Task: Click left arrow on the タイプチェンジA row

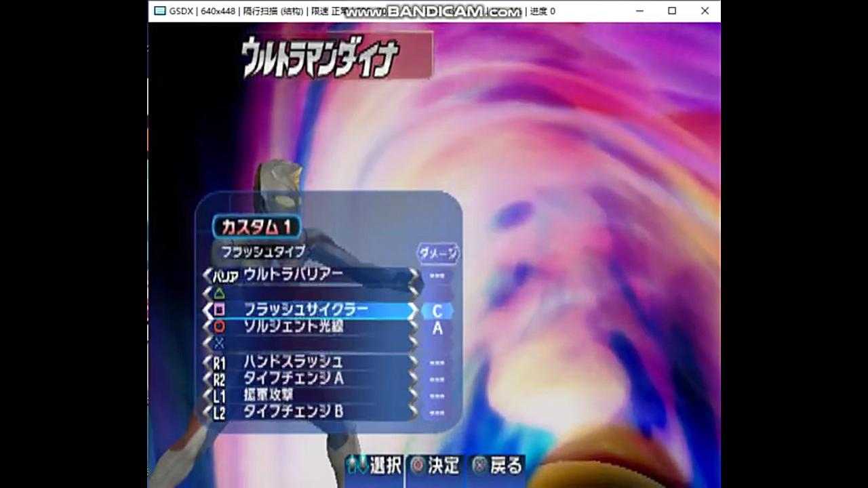Action: pyautogui.click(x=207, y=379)
